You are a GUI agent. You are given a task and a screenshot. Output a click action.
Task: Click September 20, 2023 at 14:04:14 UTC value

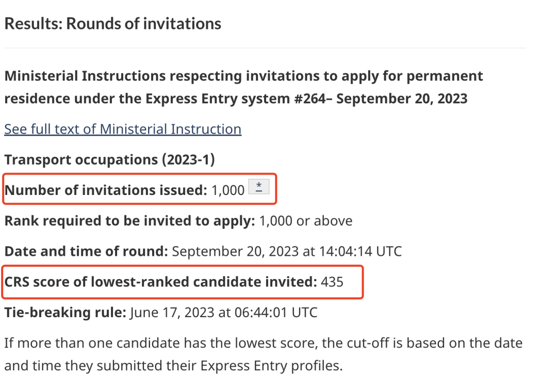[x=287, y=252]
